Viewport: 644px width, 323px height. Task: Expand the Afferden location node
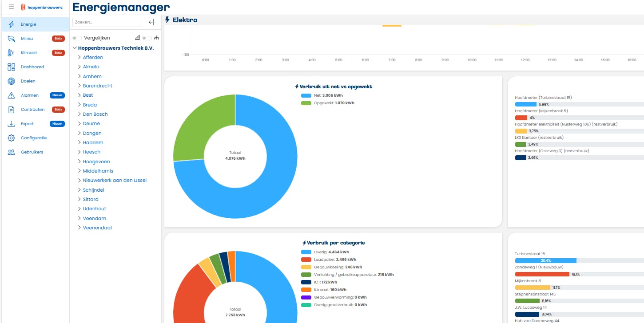click(80, 57)
